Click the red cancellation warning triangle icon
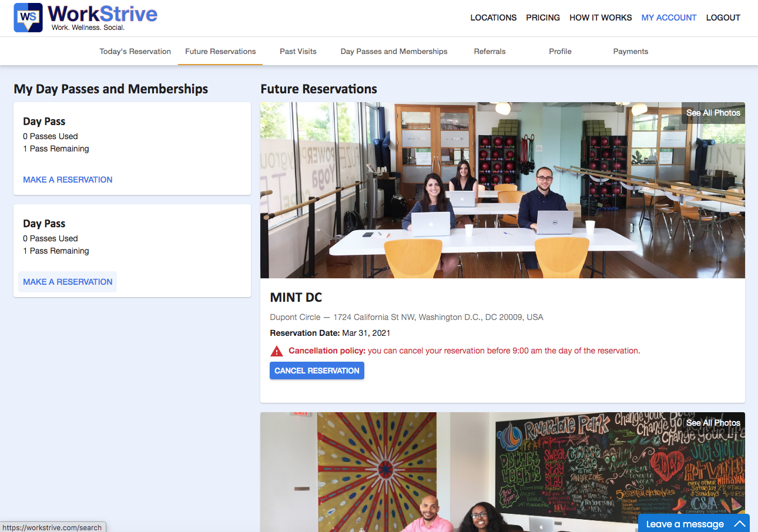This screenshot has width=758, height=532. tap(277, 351)
